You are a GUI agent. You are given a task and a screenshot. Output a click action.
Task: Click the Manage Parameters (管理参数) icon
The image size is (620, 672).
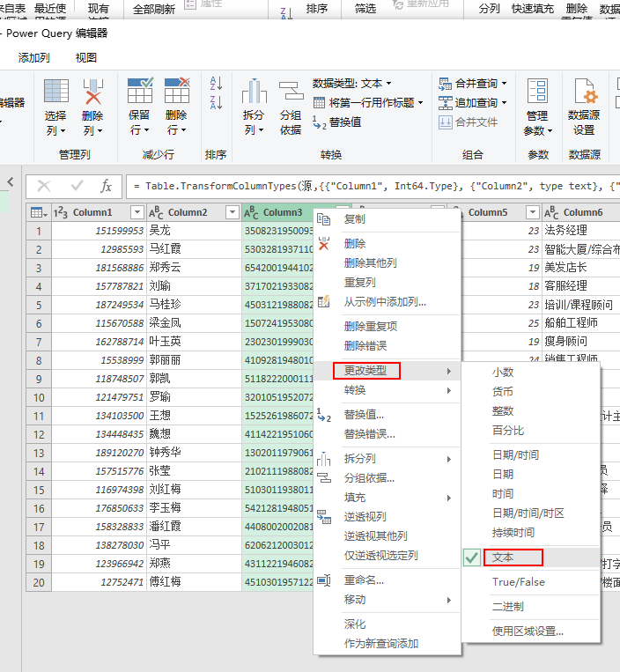click(537, 91)
